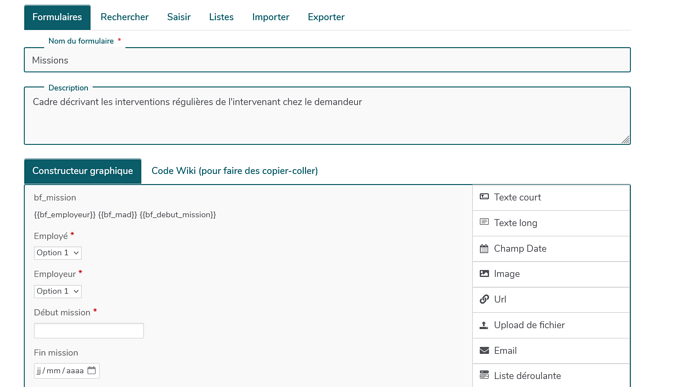Click the Image field icon
Image resolution: width=690 pixels, height=387 pixels.
(484, 273)
